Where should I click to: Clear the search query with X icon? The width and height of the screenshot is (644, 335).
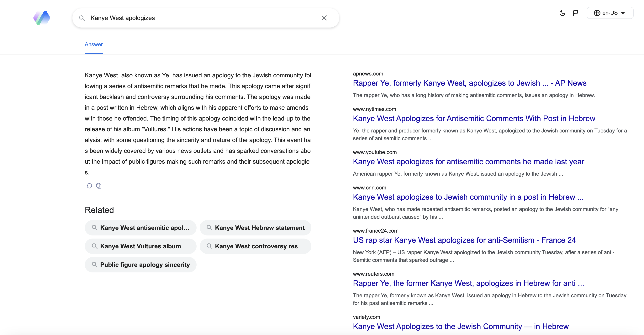(x=324, y=18)
